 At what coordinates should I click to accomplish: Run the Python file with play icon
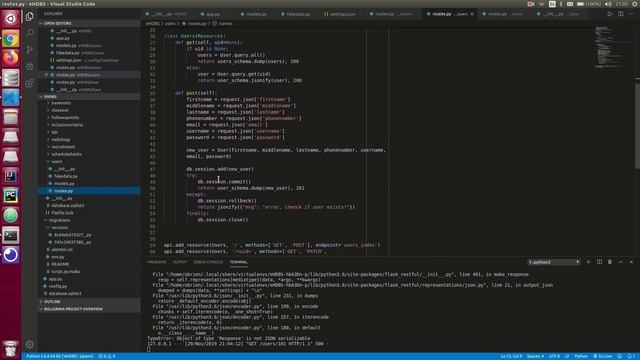(x=609, y=14)
